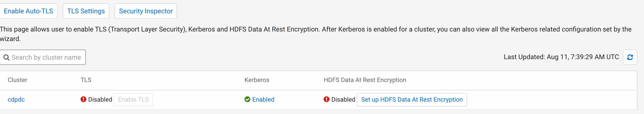
Task: Click the refresh icon button
Action: (630, 57)
